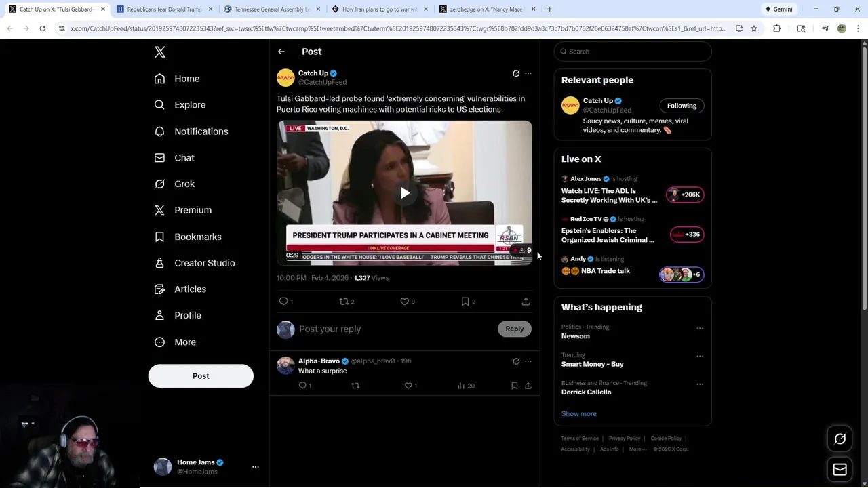
Task: Bookmark page with star icon
Action: pos(753,28)
